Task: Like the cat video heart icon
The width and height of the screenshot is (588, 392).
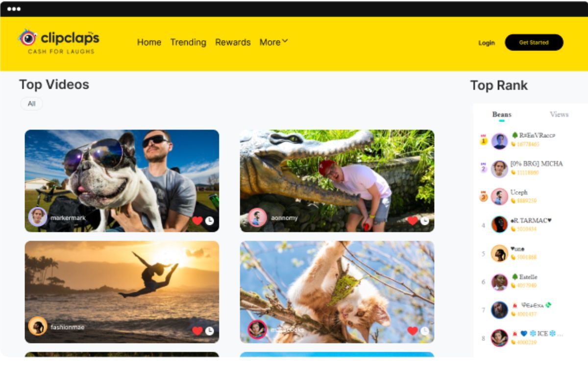Action: 413,331
